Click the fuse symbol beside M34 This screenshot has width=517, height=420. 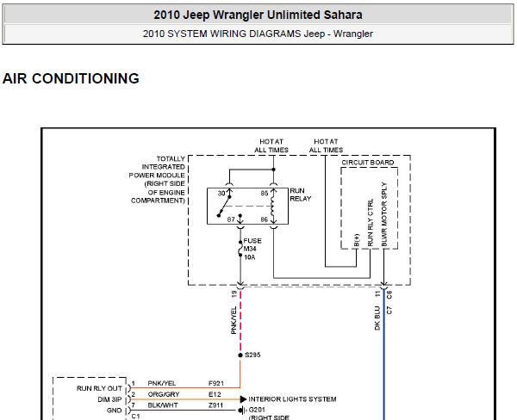coord(240,249)
